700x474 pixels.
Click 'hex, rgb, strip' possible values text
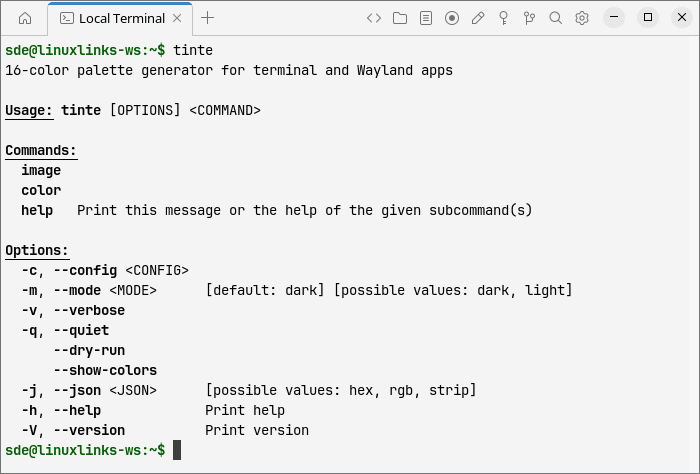(409, 391)
